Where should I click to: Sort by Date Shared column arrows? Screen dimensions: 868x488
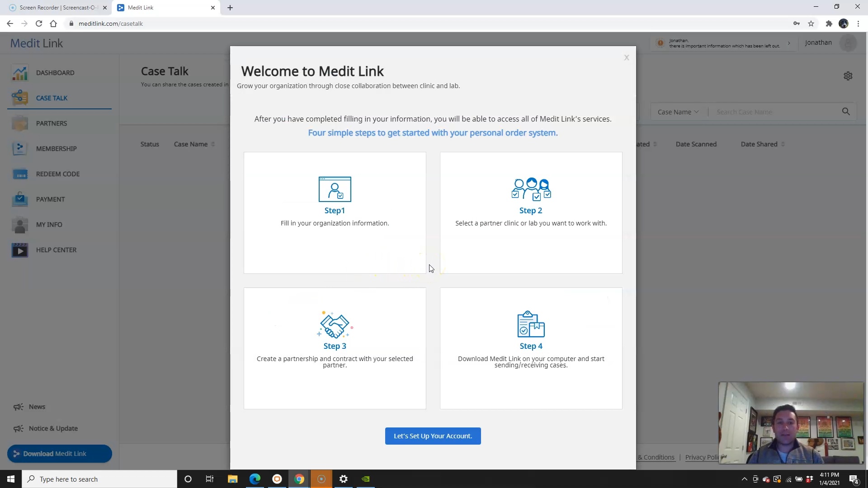[783, 144]
